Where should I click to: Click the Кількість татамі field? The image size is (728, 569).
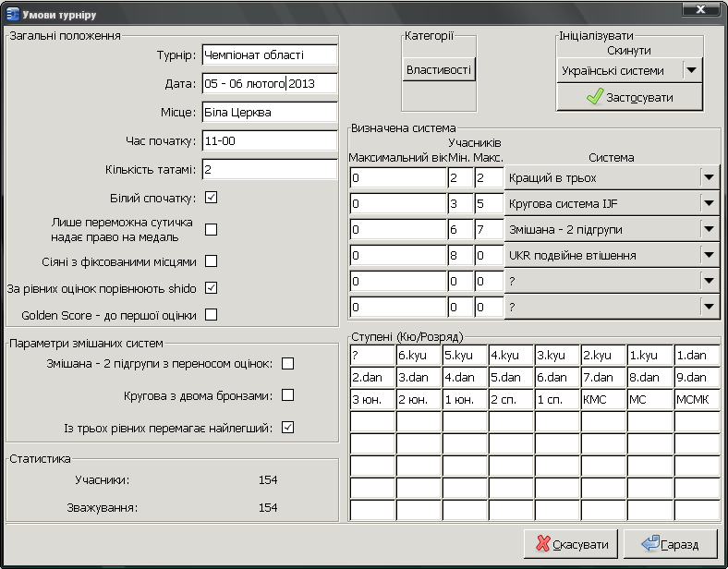(x=269, y=170)
